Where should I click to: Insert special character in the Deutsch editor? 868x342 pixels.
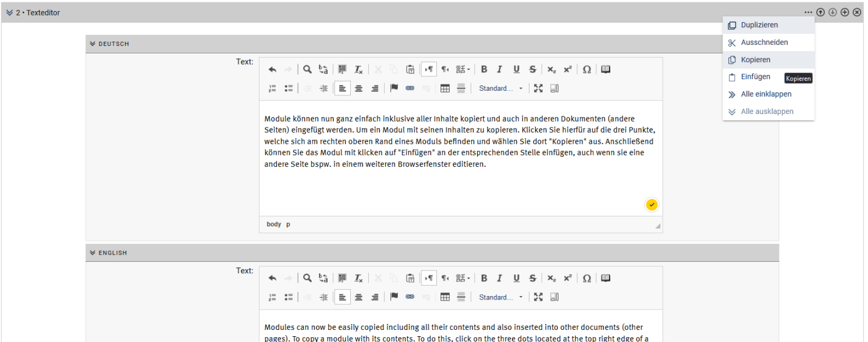coord(587,70)
